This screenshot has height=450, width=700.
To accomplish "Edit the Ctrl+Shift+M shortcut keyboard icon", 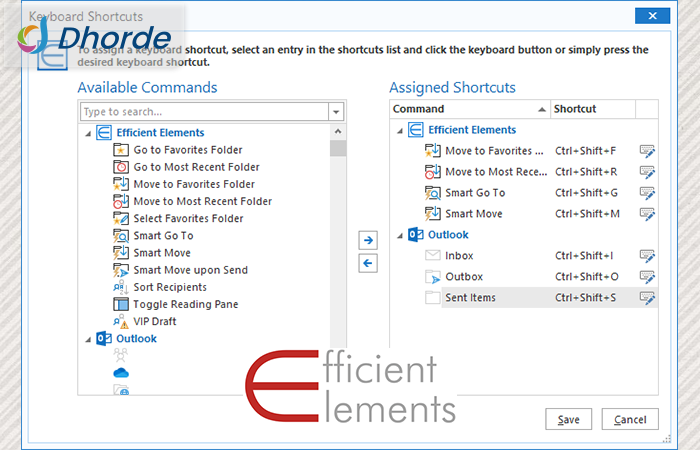I will [x=647, y=214].
